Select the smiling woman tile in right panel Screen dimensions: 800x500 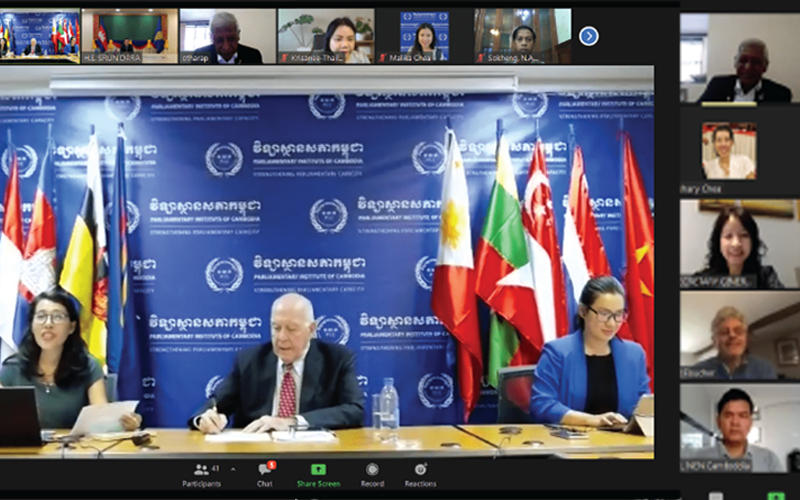pyautogui.click(x=739, y=244)
